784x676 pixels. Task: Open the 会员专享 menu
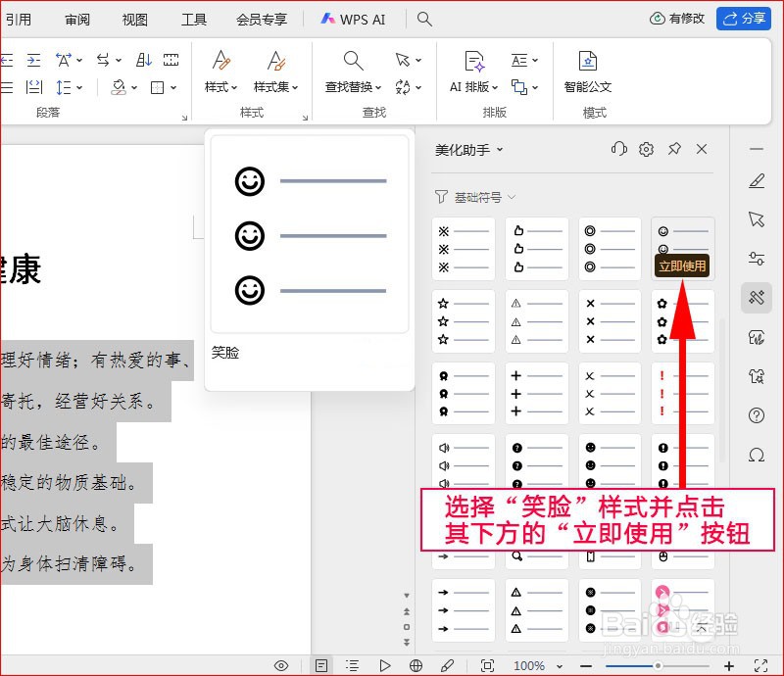click(x=260, y=18)
